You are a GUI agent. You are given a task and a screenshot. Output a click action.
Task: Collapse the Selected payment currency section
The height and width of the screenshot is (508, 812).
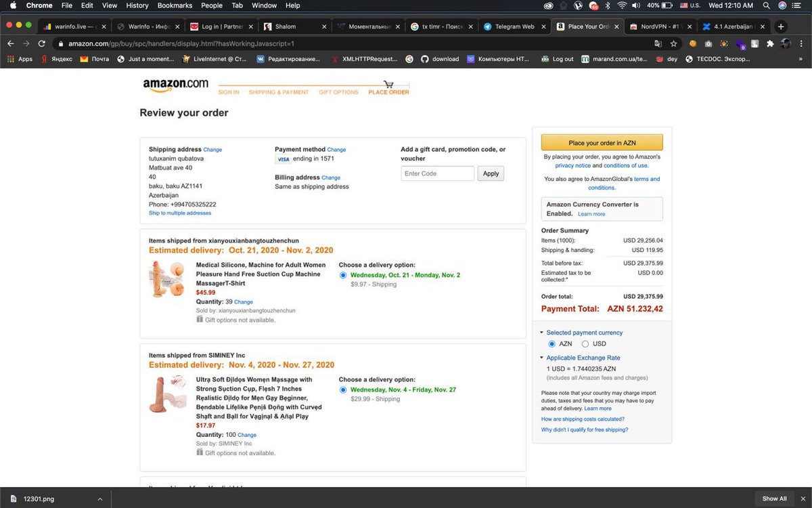pyautogui.click(x=542, y=333)
